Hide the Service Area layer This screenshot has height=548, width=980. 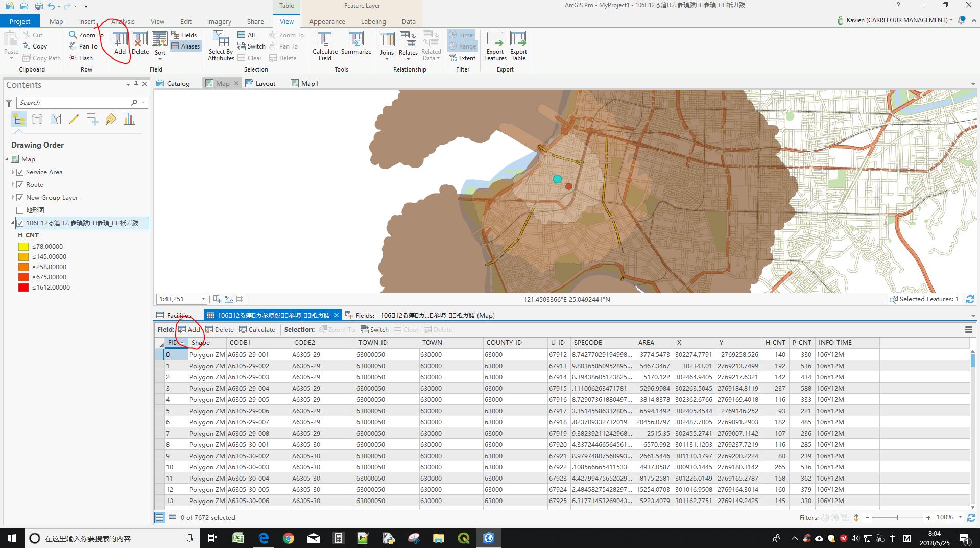[20, 172]
